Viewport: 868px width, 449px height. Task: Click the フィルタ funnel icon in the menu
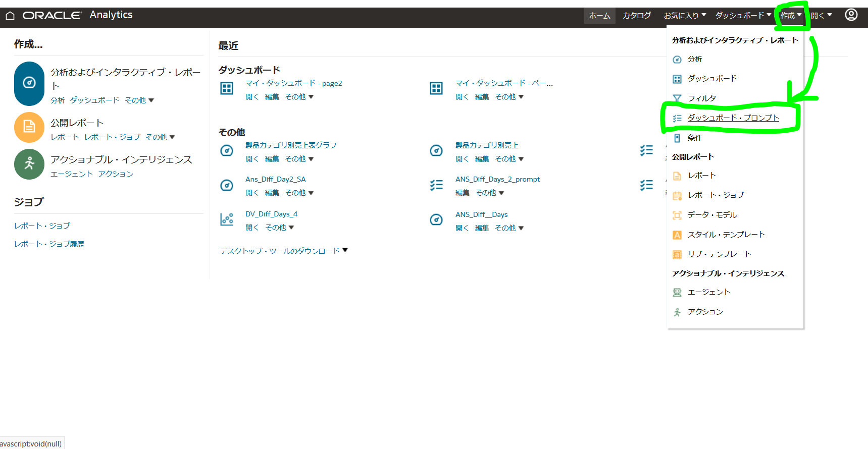677,98
